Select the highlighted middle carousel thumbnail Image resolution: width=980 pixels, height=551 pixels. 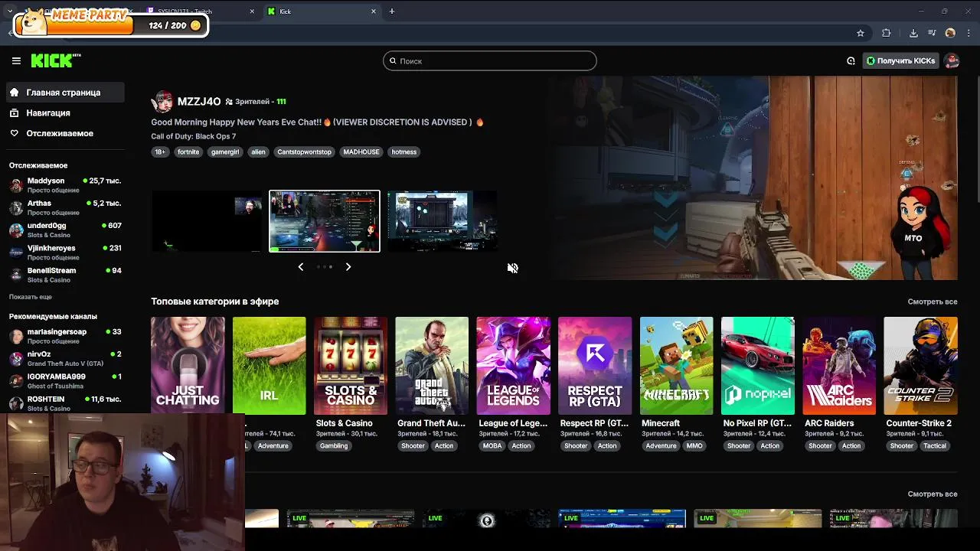[x=325, y=221]
